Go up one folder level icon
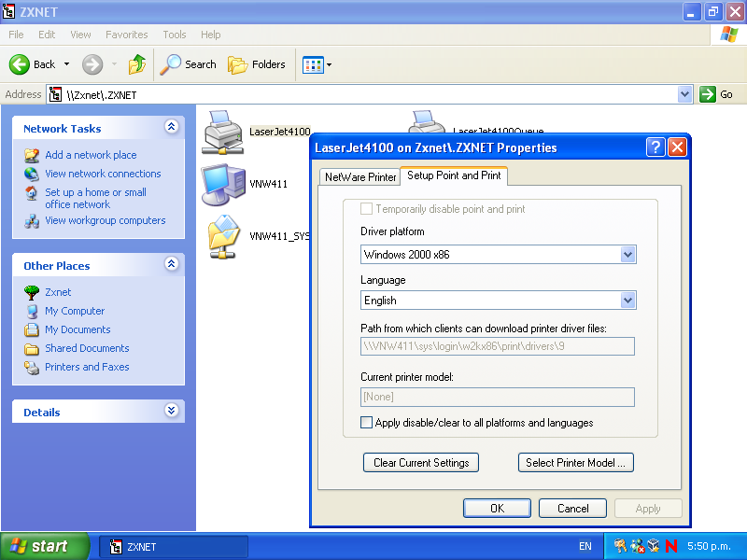 point(137,64)
